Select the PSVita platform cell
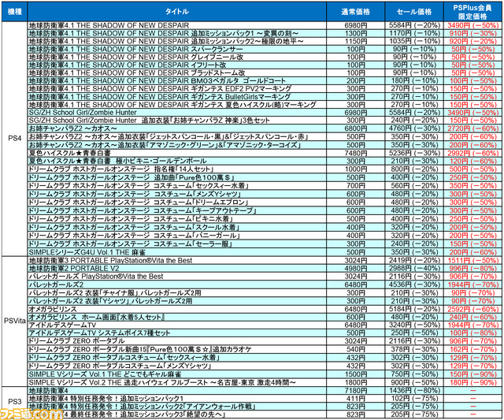 [15, 321]
